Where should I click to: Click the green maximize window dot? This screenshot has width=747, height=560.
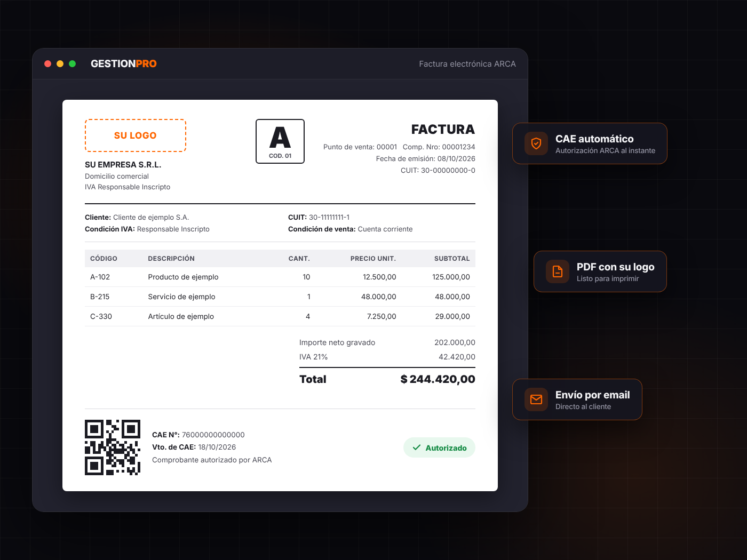[72, 63]
